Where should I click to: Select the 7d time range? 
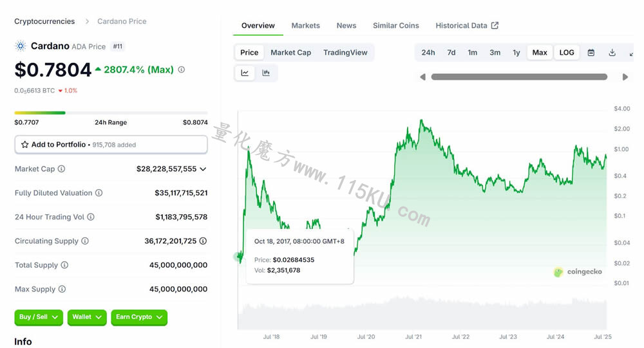point(451,53)
